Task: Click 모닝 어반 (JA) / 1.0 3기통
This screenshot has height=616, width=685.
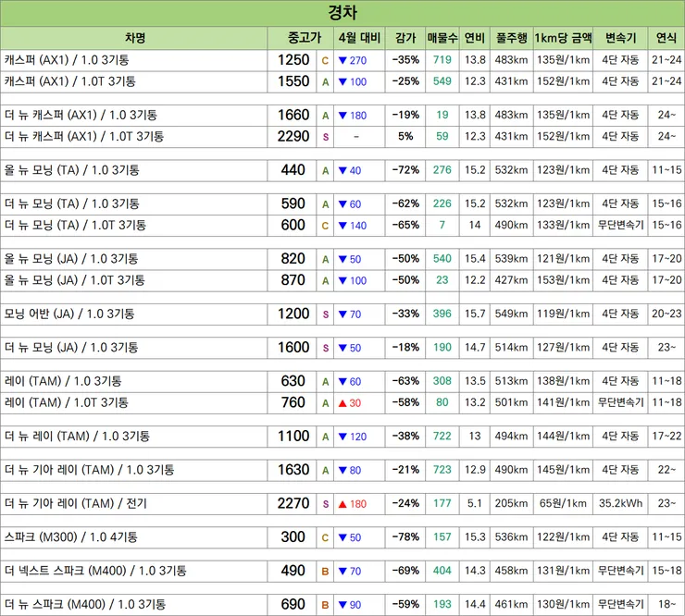Action: (x=69, y=314)
